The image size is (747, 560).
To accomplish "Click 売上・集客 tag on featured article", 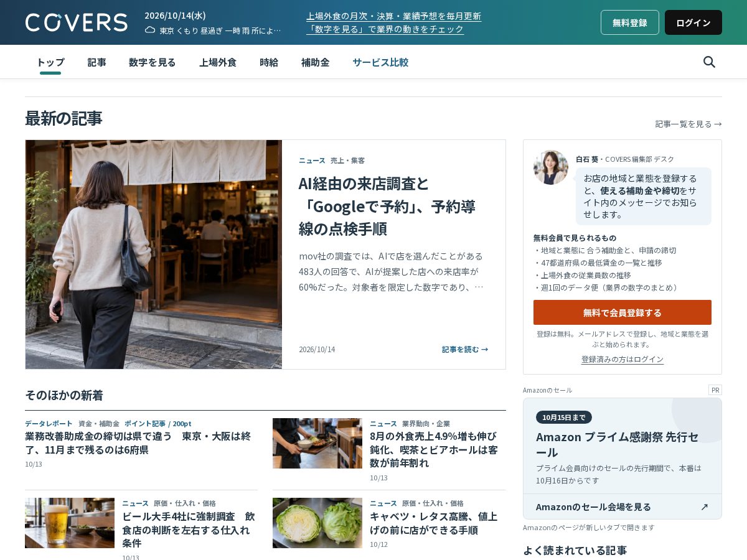I will pyautogui.click(x=347, y=160).
